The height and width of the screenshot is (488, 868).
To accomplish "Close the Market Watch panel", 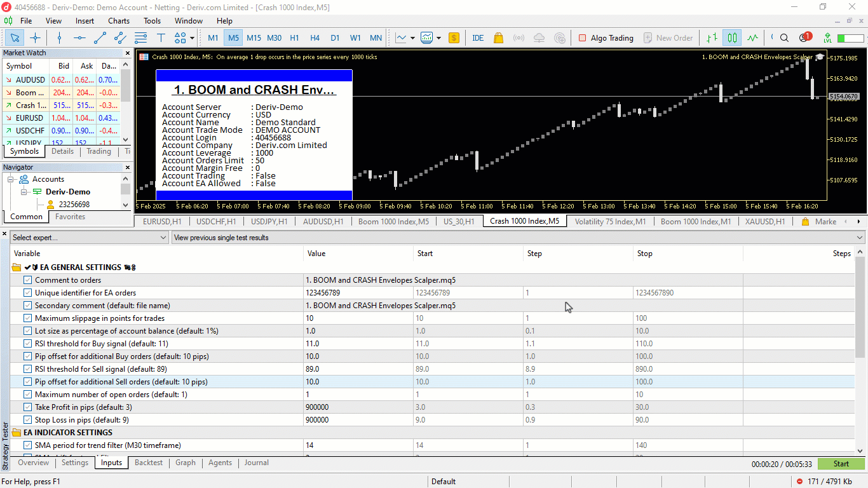I will tap(127, 53).
